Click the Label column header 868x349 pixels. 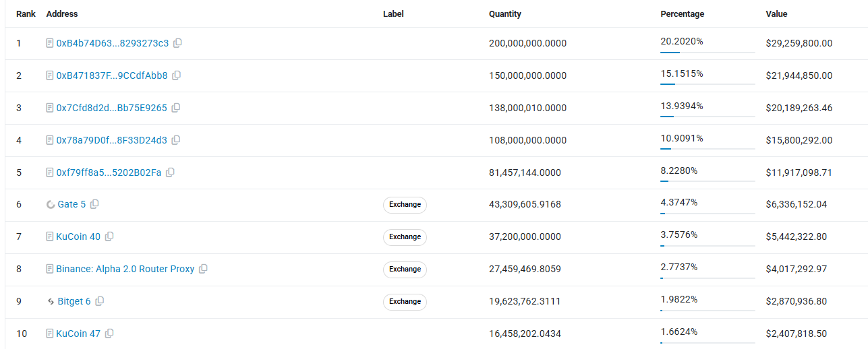point(393,13)
